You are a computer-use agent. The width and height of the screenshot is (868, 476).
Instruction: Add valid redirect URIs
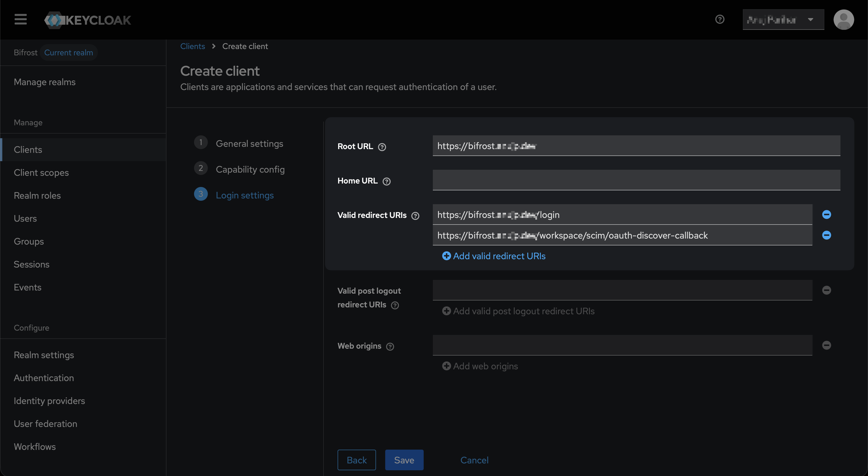[494, 256]
